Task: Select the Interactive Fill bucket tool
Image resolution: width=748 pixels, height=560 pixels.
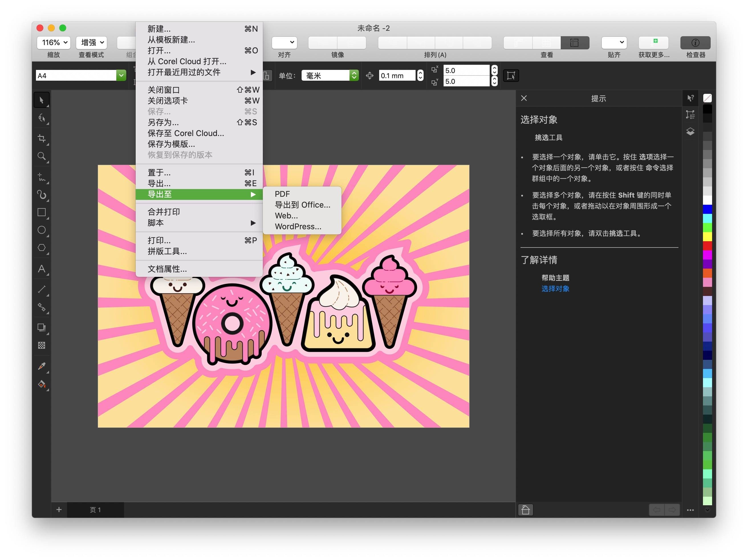Action: [x=42, y=384]
